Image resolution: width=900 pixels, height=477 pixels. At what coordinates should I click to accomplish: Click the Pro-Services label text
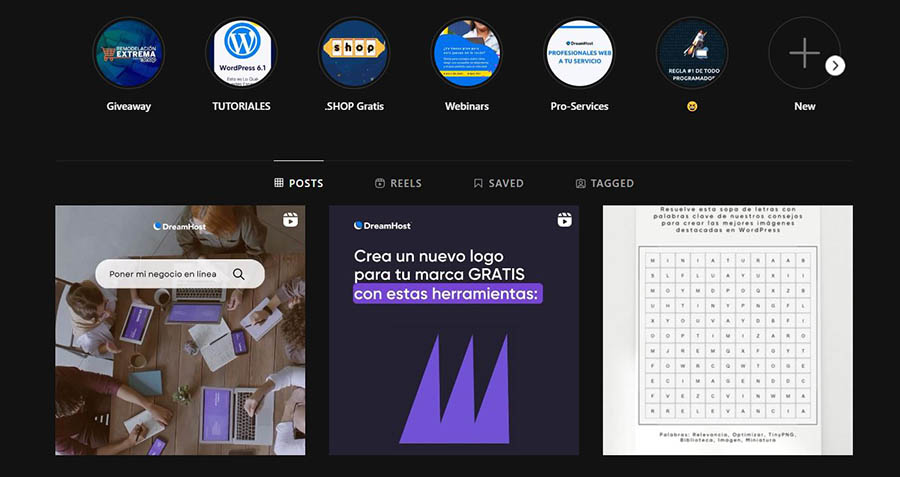click(579, 106)
